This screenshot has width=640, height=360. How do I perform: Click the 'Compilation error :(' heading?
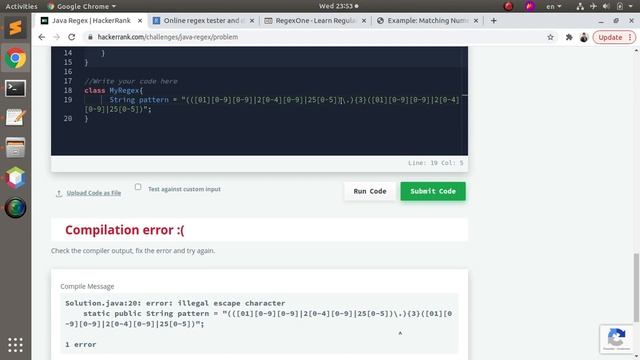click(124, 230)
